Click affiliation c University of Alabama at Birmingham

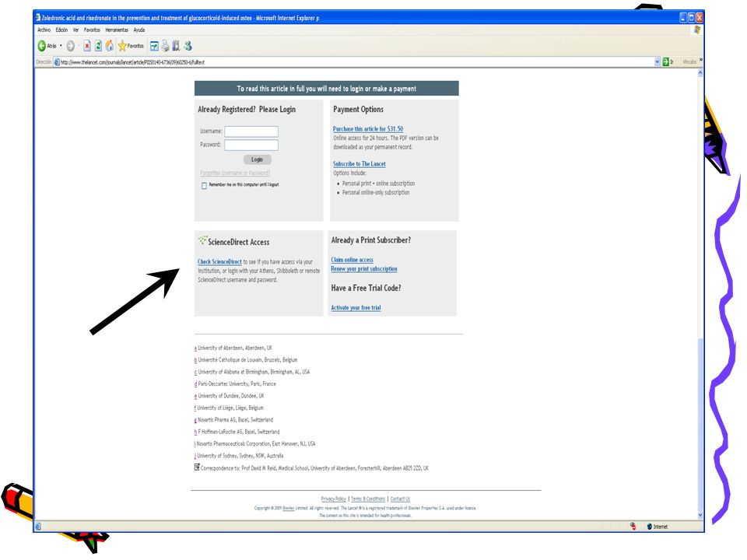click(195, 372)
